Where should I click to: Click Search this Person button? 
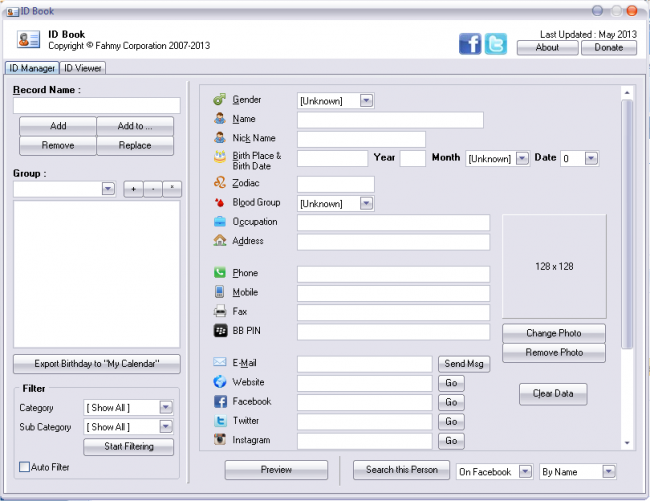coord(401,470)
